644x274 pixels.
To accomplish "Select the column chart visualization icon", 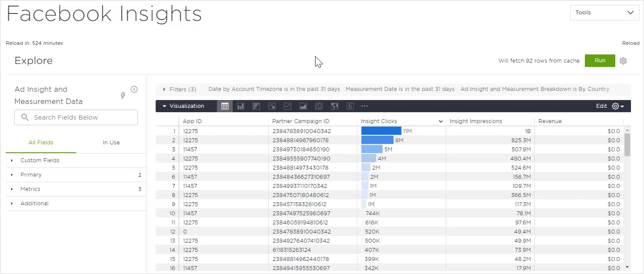I will 240,106.
